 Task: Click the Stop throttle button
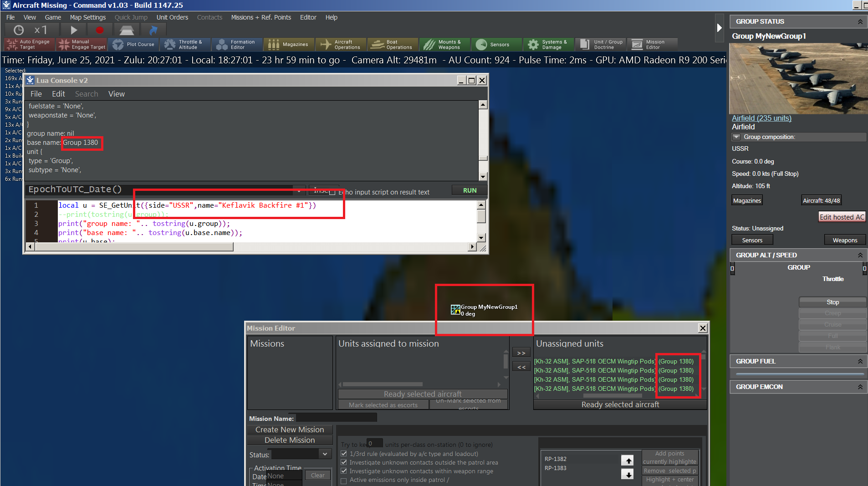[x=832, y=302]
